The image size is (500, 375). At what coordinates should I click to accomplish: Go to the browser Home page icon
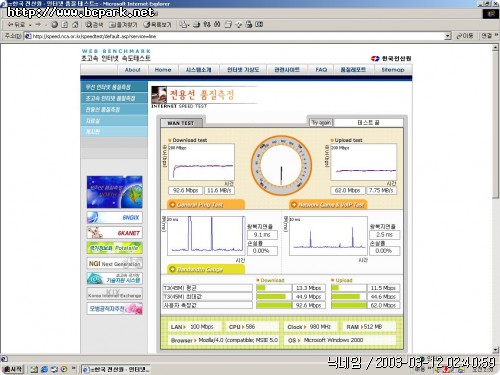pyautogui.click(x=75, y=24)
